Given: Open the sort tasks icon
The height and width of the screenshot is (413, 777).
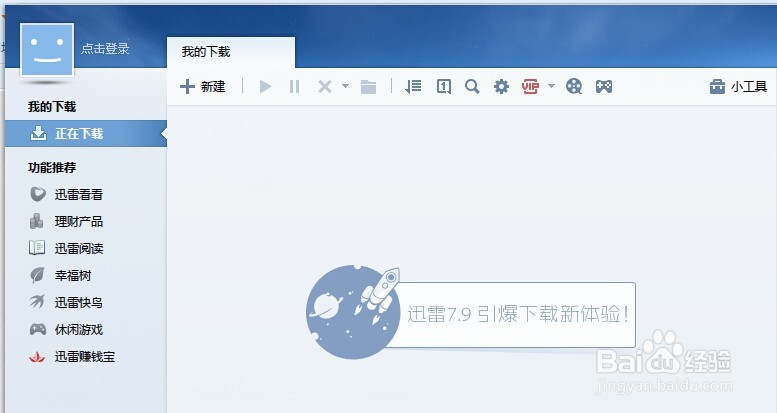Looking at the screenshot, I should tap(413, 87).
